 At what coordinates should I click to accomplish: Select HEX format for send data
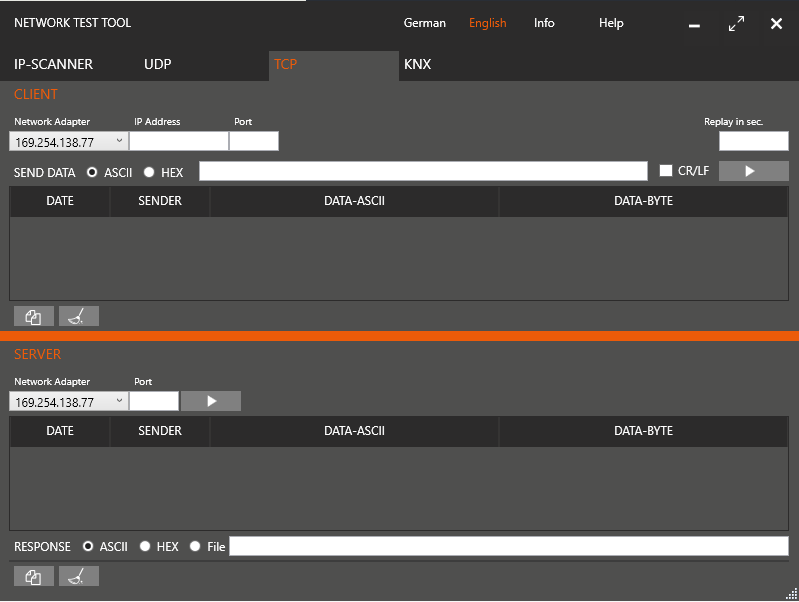point(149,172)
